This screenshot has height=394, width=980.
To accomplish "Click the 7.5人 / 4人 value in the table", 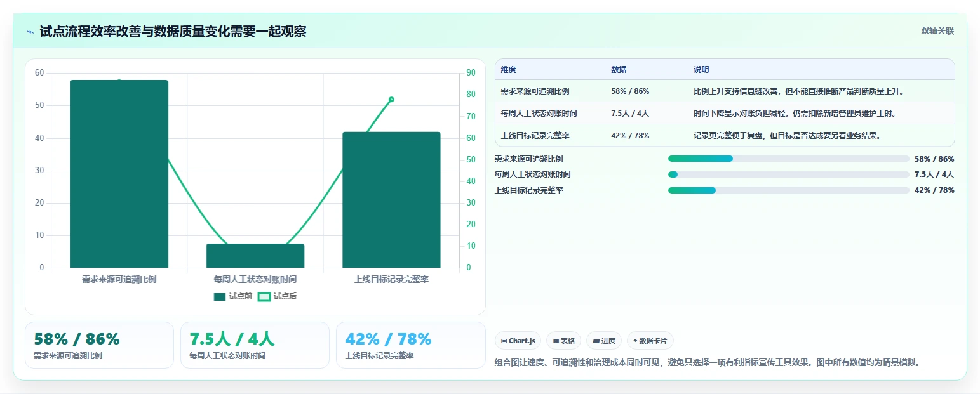I will click(630, 114).
